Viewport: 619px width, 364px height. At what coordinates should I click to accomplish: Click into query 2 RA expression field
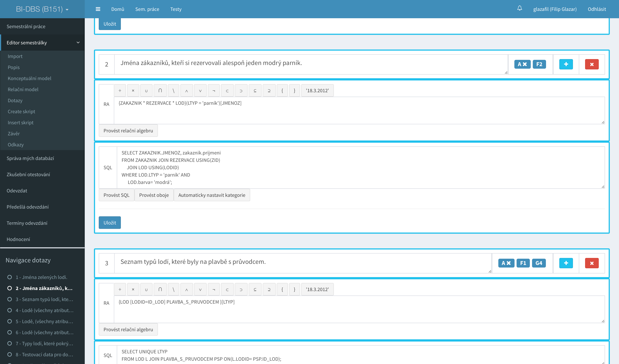[359, 110]
